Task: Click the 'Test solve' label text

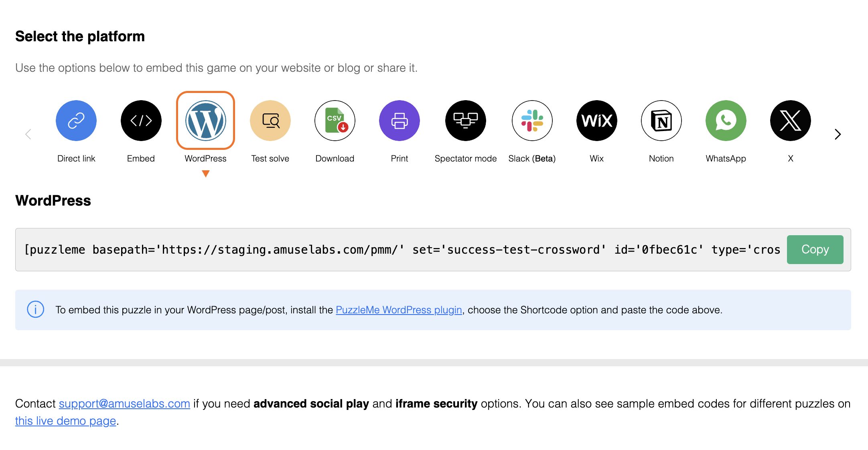Action: pos(270,159)
